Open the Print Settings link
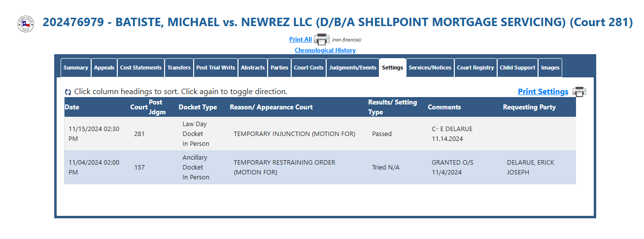 pyautogui.click(x=543, y=92)
